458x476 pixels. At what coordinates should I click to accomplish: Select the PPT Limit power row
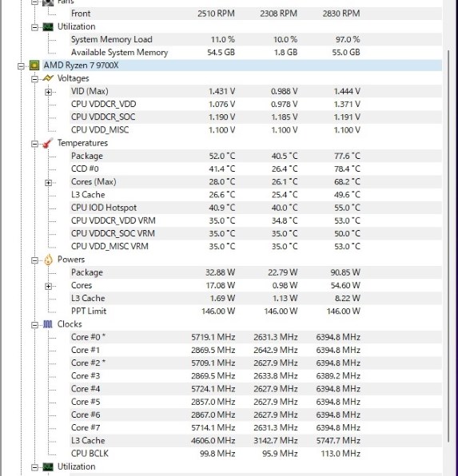click(255, 311)
